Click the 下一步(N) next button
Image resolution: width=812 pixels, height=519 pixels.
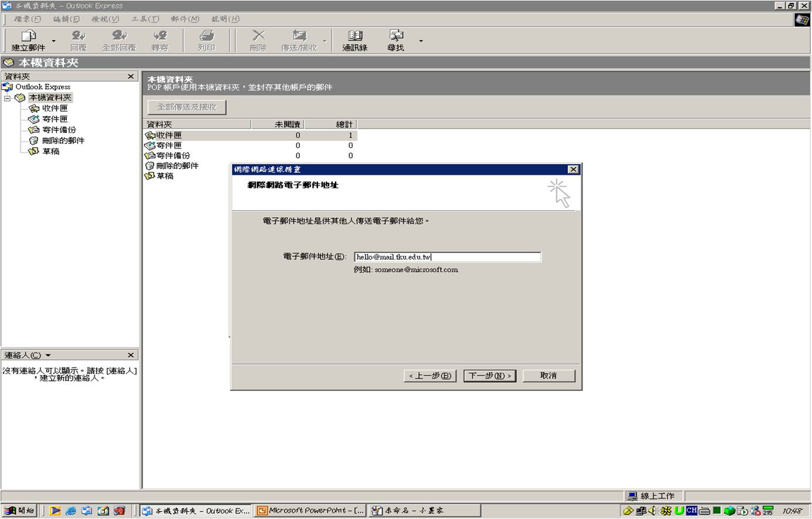coord(490,376)
